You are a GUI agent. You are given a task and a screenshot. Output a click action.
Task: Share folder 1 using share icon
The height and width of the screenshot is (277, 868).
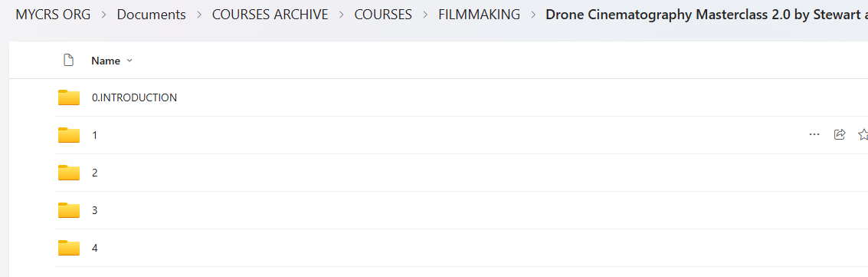(839, 134)
